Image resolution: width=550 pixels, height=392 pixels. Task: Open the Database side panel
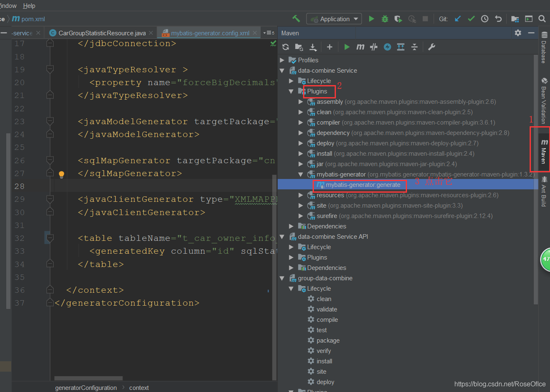point(544,47)
